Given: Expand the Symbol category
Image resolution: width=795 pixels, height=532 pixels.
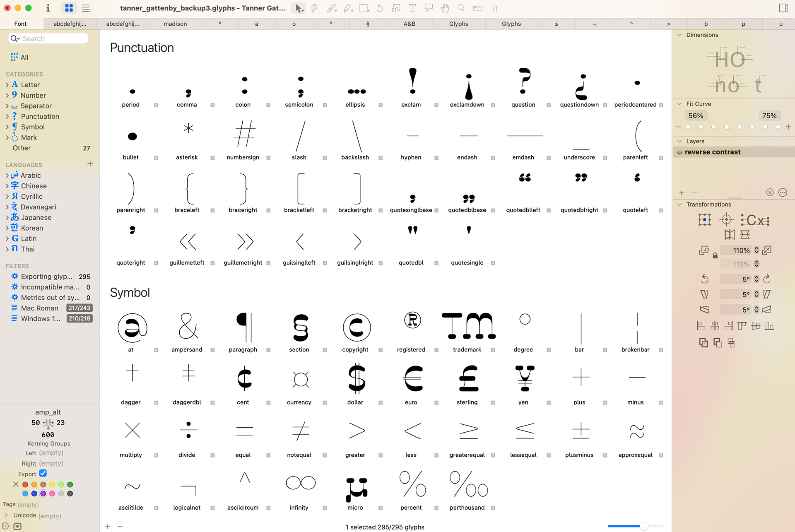Looking at the screenshot, I should click(x=7, y=127).
